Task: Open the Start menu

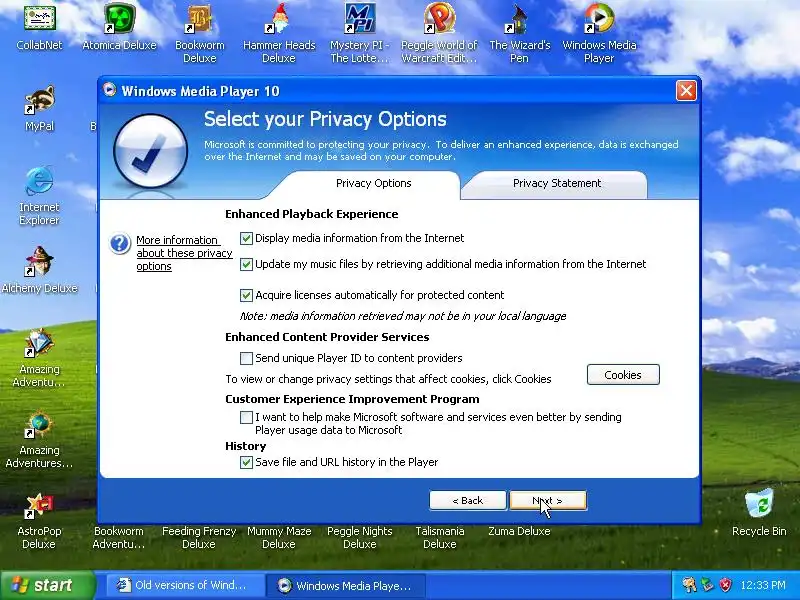Action: pyautogui.click(x=47, y=585)
